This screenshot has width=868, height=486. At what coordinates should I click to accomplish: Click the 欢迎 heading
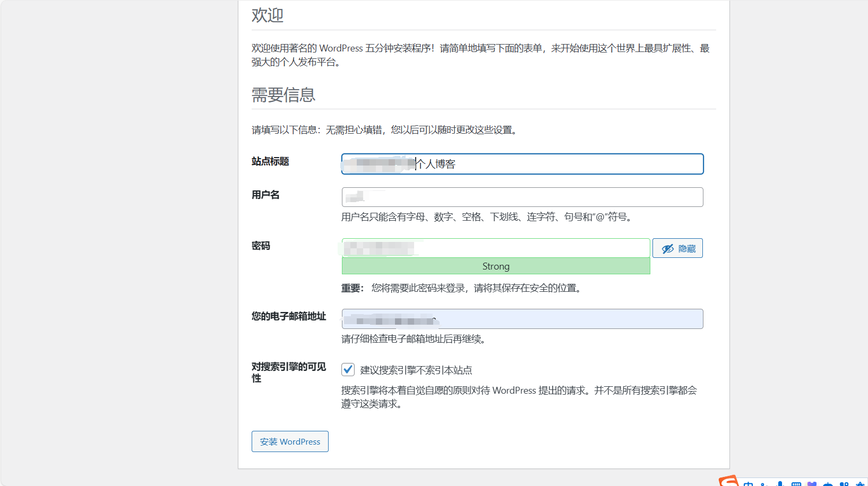click(x=268, y=15)
